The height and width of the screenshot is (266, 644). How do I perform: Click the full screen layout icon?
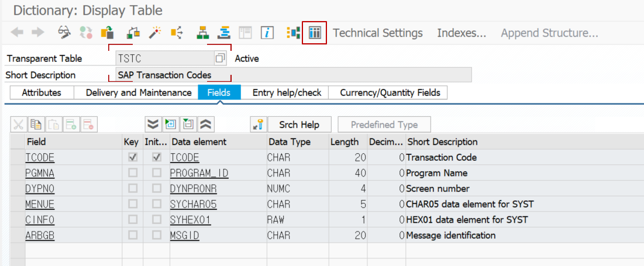coord(245,32)
